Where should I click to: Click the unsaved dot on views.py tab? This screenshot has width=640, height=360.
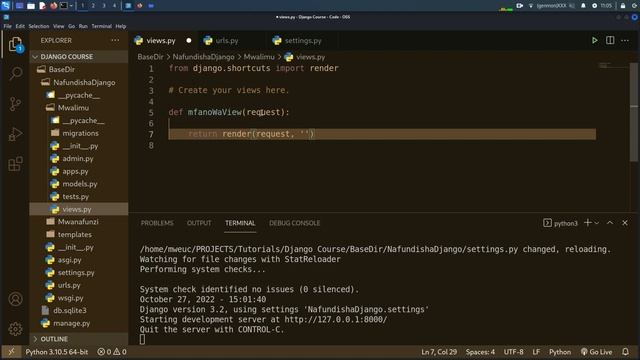click(x=189, y=40)
